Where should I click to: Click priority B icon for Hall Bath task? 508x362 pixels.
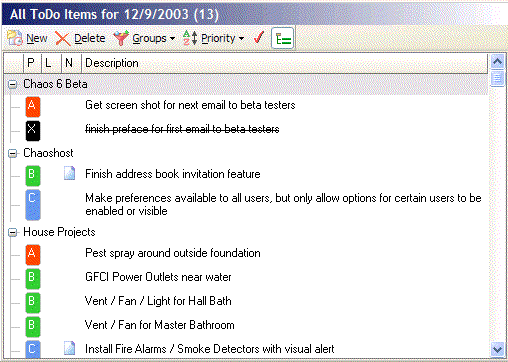click(33, 303)
